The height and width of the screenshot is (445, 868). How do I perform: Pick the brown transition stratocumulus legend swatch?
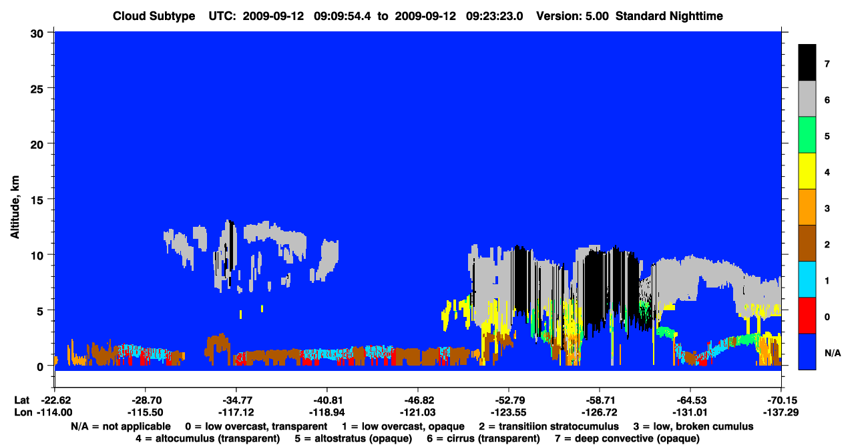pyautogui.click(x=807, y=244)
